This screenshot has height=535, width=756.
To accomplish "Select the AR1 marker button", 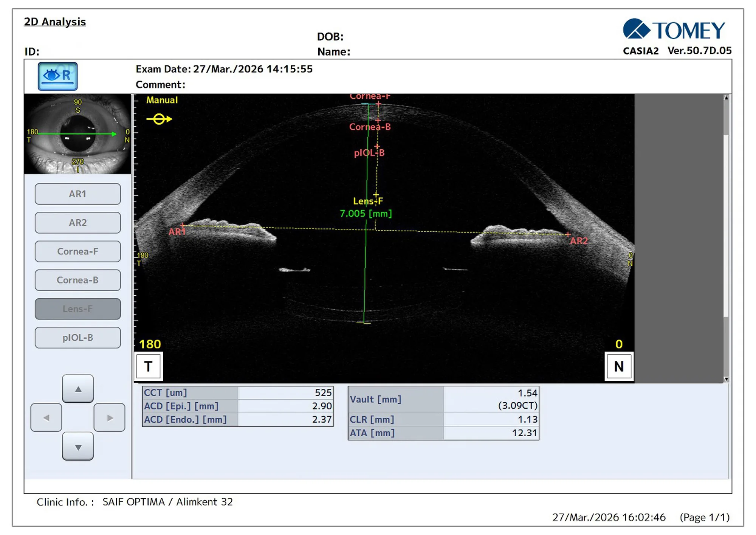I will [x=78, y=194].
